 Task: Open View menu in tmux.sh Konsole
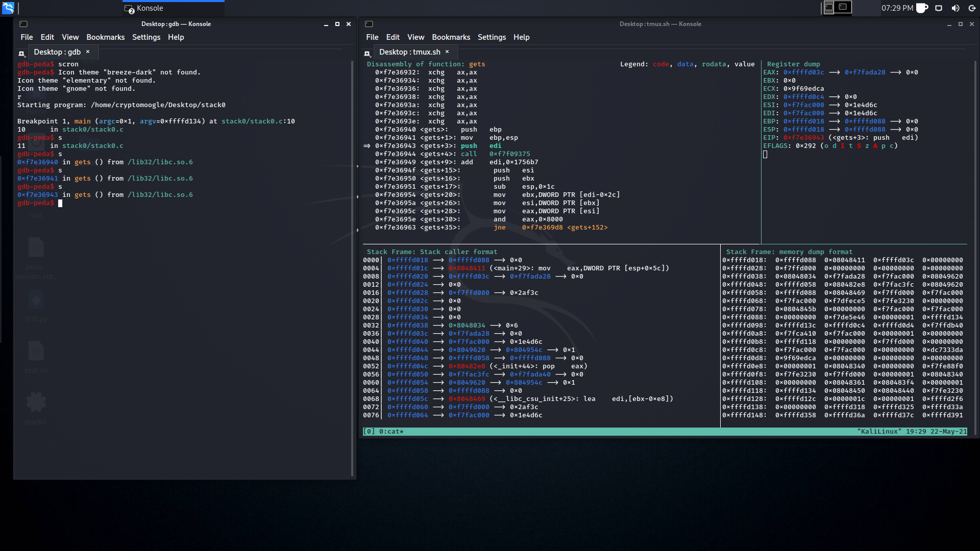click(416, 37)
